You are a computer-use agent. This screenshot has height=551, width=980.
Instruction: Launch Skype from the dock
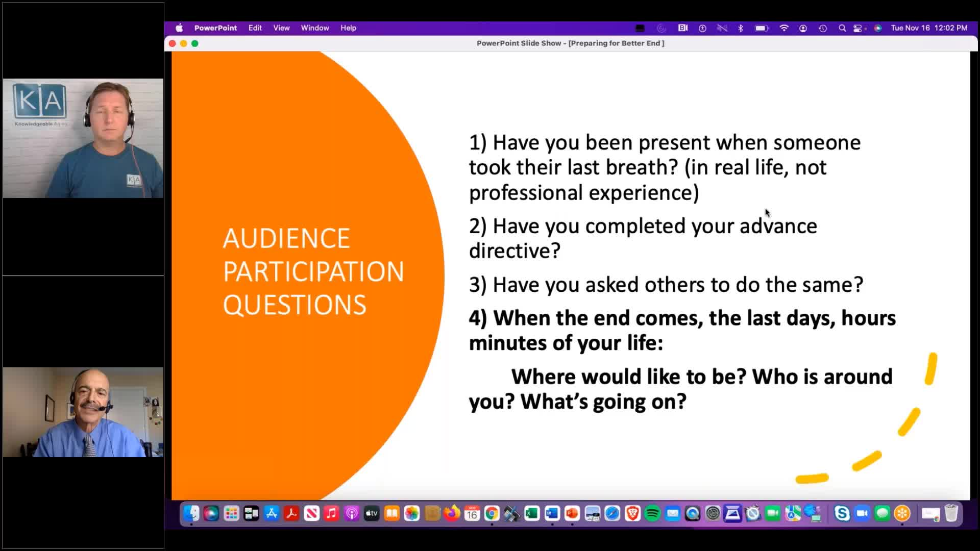point(842,513)
